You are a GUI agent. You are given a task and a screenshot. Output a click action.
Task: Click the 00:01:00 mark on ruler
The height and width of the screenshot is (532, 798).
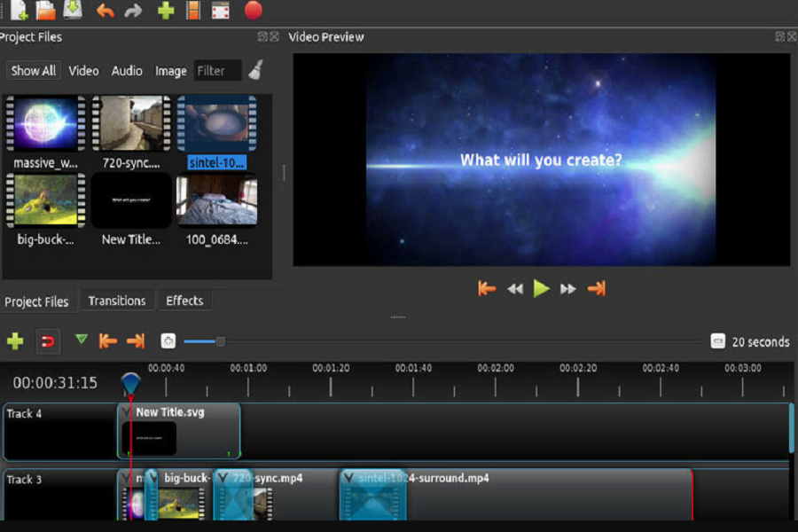coord(248,368)
